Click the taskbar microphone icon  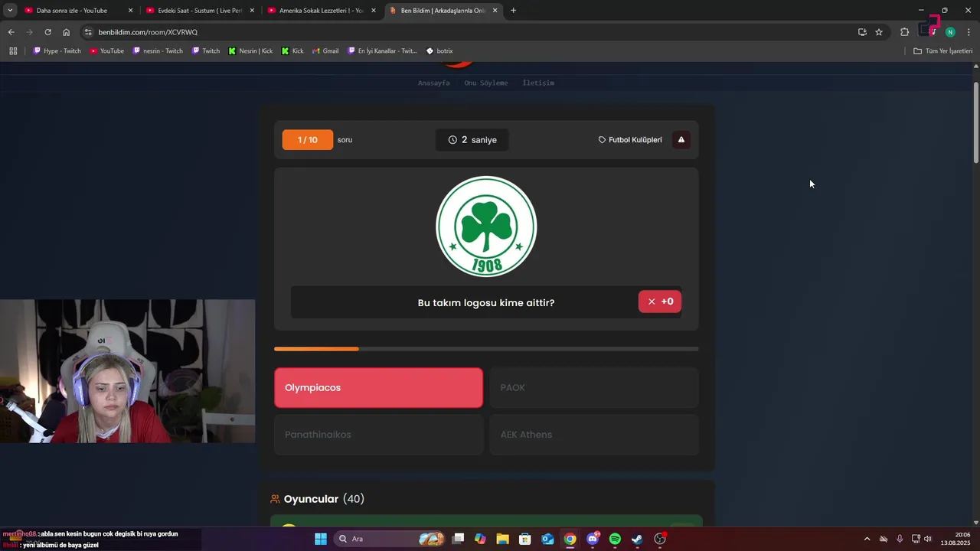click(x=900, y=539)
